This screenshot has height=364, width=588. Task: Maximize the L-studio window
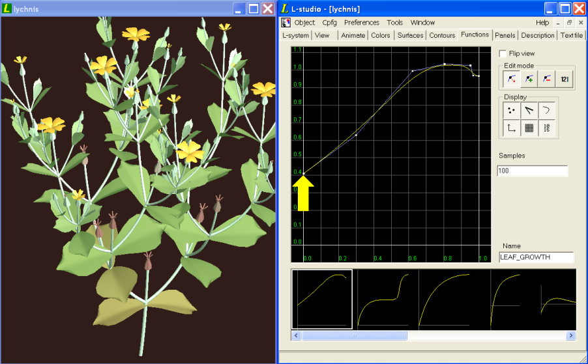point(565,8)
